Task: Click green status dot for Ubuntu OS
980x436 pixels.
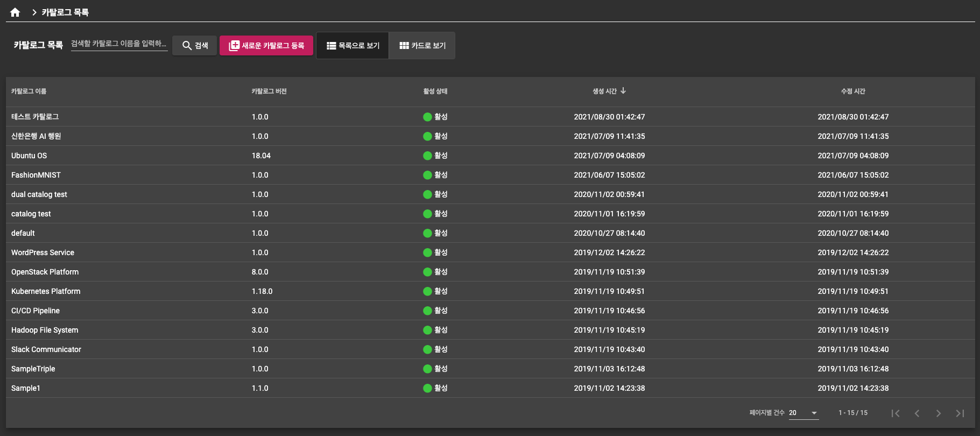Action: 427,156
